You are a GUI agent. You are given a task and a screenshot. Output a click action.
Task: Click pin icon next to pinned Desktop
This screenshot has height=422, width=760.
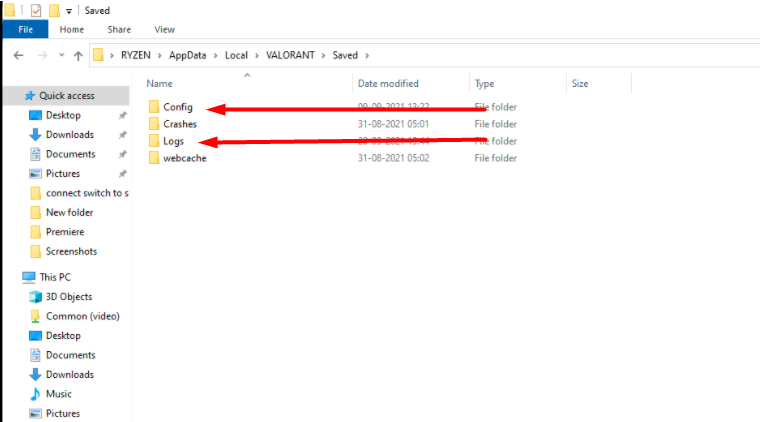pos(123,115)
